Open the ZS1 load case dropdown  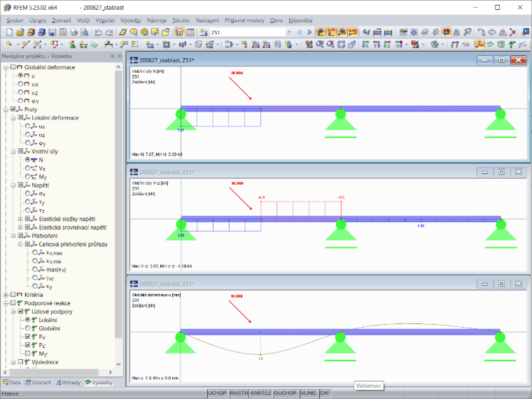pos(289,32)
